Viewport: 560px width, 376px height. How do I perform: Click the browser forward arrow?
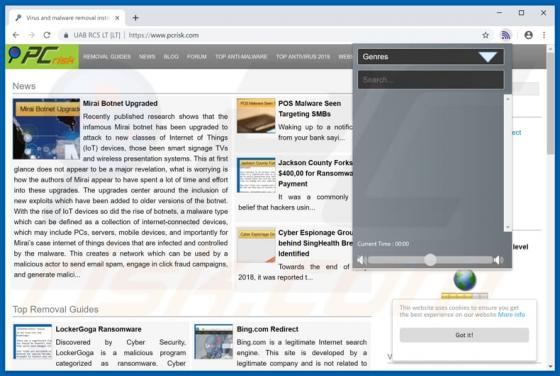tap(31, 35)
